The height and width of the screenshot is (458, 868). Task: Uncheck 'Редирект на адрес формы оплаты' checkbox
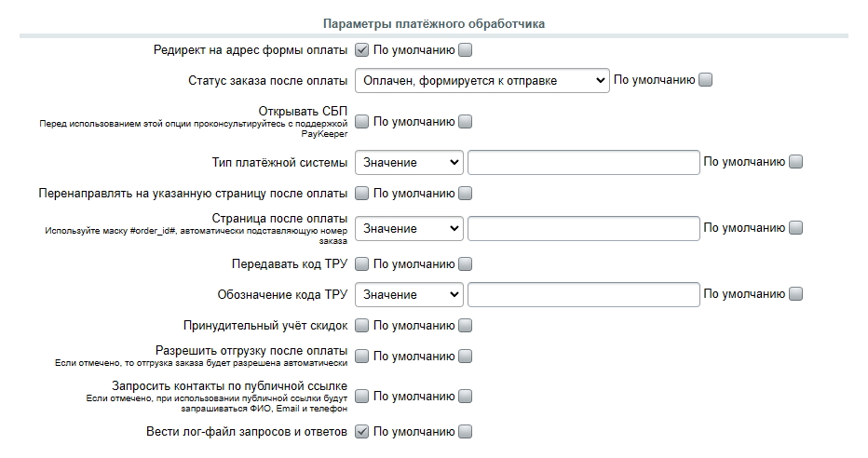[362, 50]
